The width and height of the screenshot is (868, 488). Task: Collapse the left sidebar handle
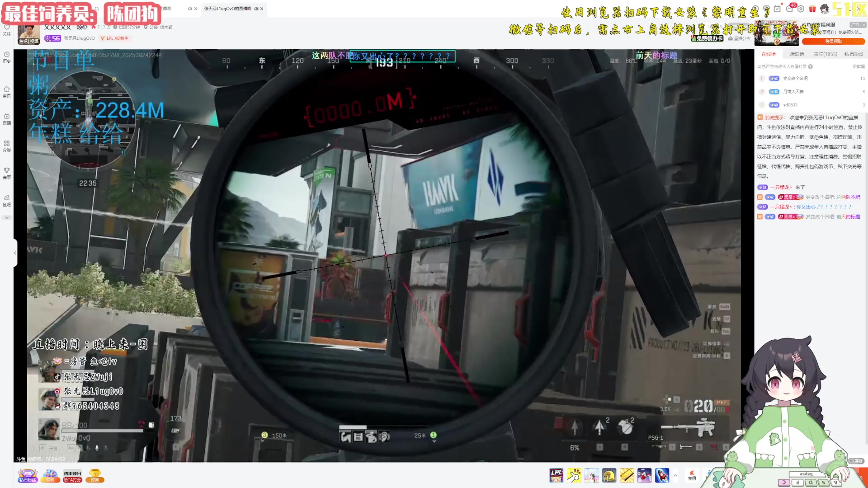click(x=15, y=253)
